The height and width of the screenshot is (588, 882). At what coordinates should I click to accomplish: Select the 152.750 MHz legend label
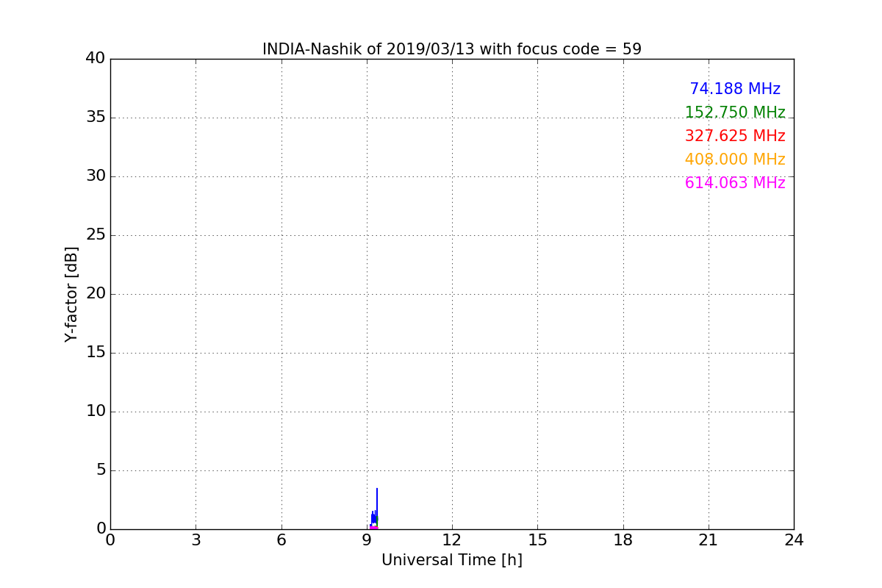[x=735, y=112]
